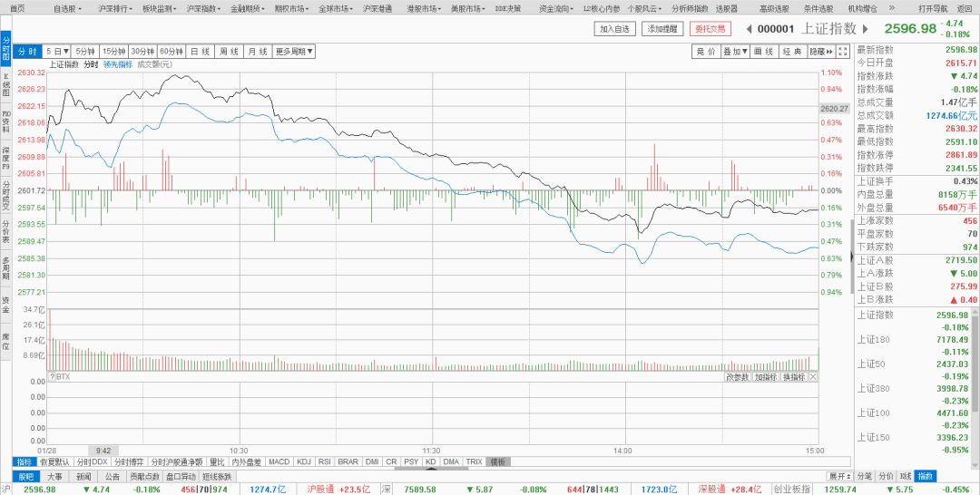This screenshot has width=980, height=495.
Task: Switch to the MACD indicator tab
Action: [279, 461]
